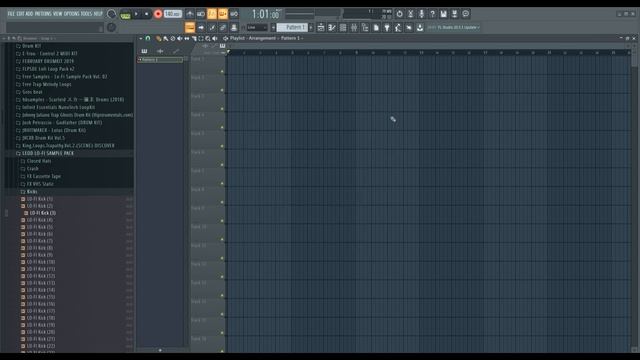Open the TOOLS menu
The image size is (640, 360).
(x=86, y=14)
